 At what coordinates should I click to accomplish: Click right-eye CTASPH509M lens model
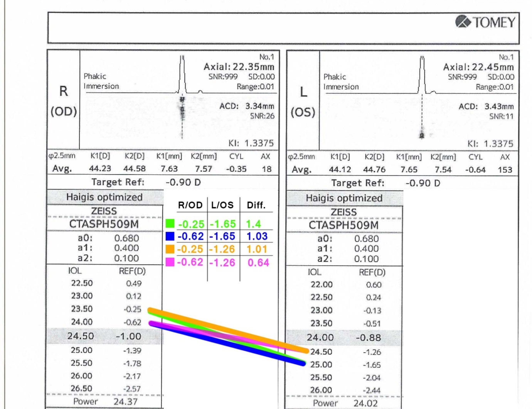104,224
